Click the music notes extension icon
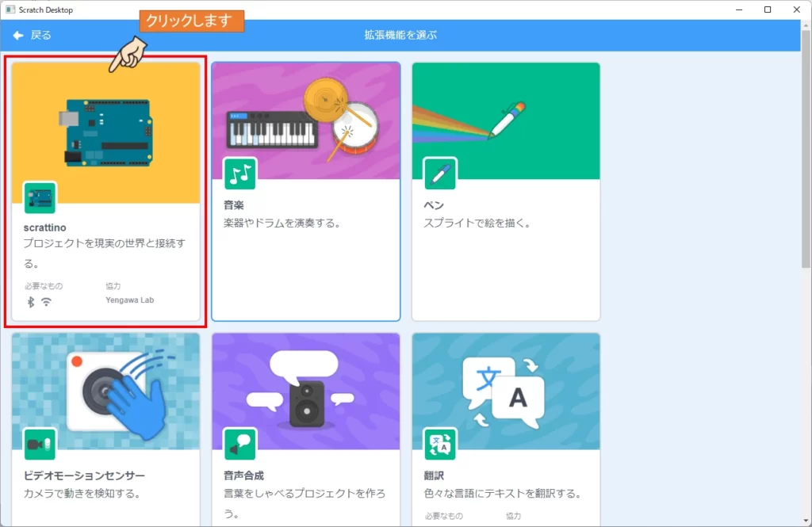This screenshot has width=812, height=527. [240, 174]
